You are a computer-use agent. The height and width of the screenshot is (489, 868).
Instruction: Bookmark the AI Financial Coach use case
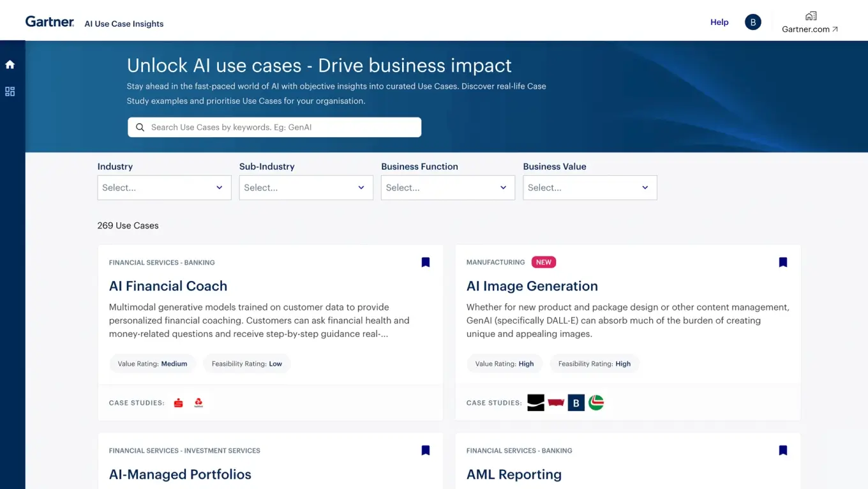click(x=425, y=262)
